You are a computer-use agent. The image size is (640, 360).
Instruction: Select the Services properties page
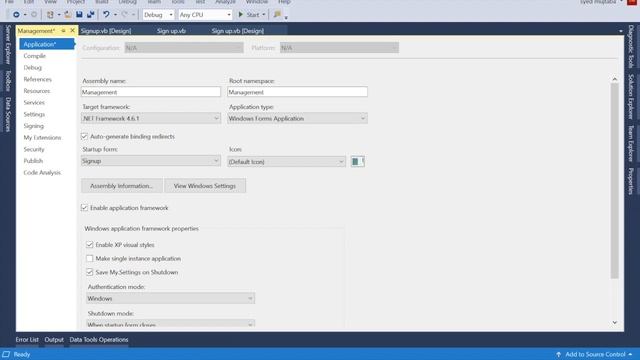click(x=34, y=103)
